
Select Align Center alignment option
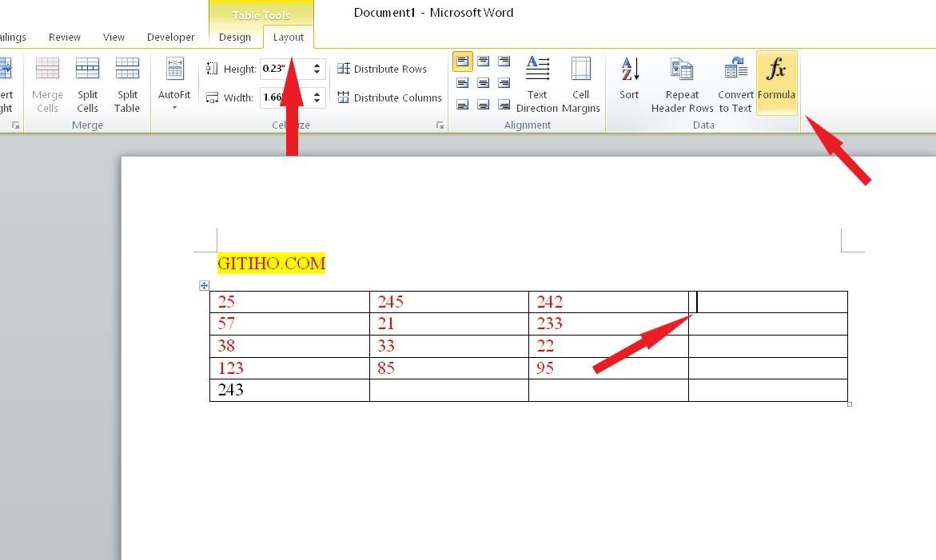[483, 83]
